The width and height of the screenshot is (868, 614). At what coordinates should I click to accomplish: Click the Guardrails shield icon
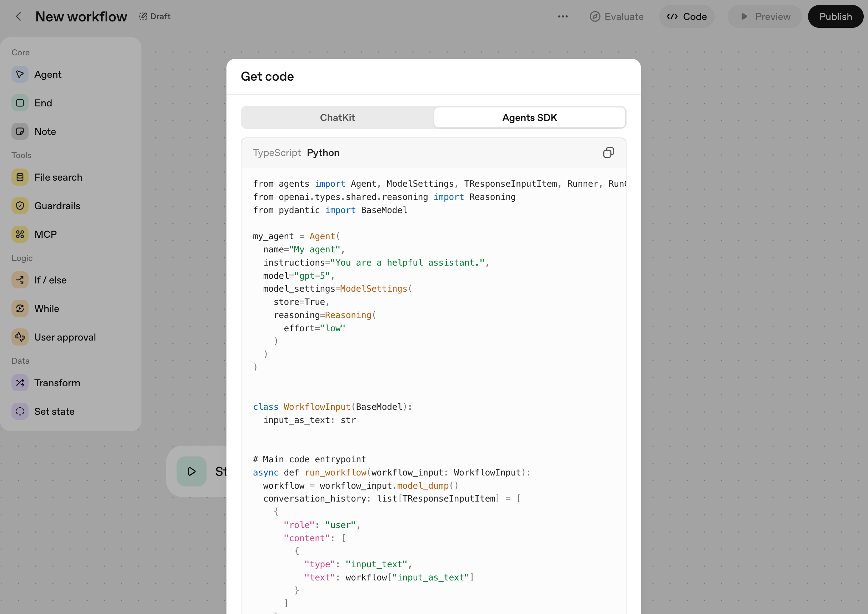[x=20, y=206]
